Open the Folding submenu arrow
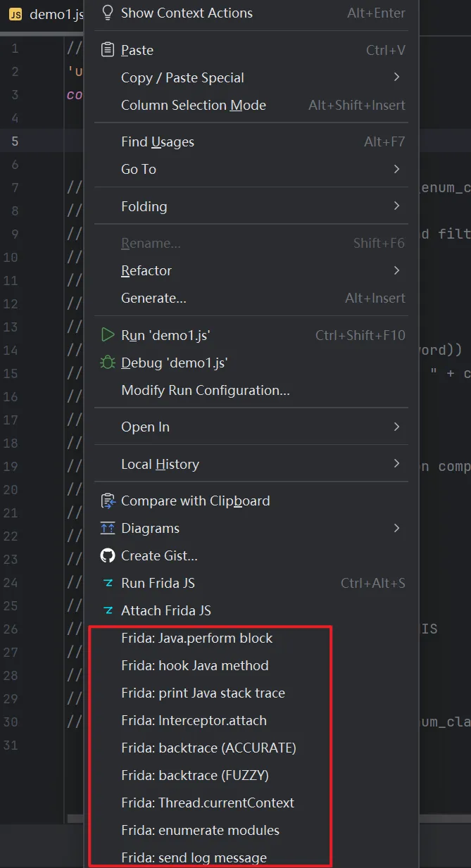 (x=397, y=206)
